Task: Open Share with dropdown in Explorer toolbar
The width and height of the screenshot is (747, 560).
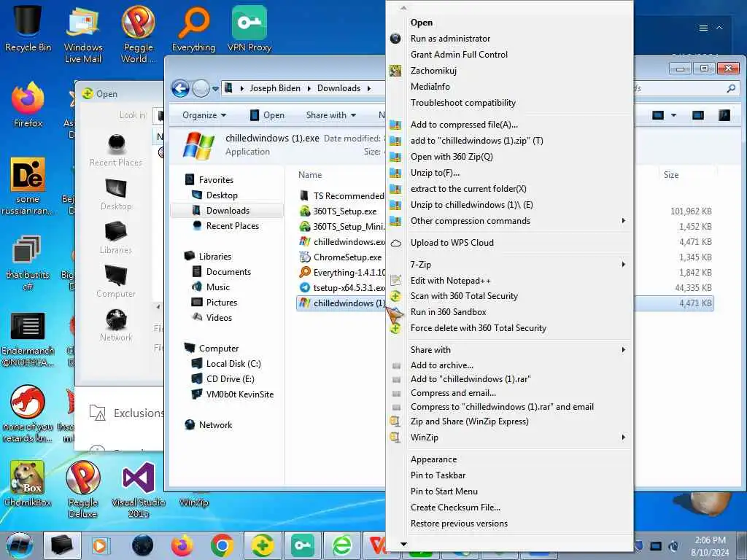Action: tap(331, 115)
